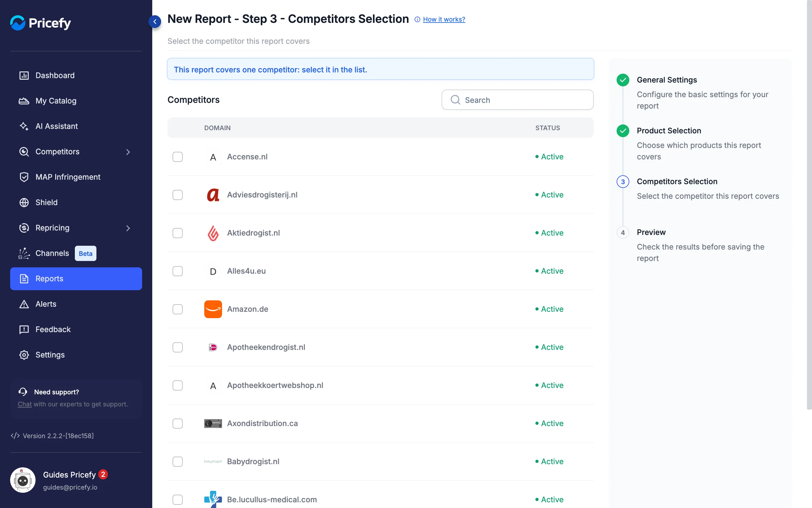Click the page vertical scrollbar
This screenshot has width=812, height=508.
(809, 205)
